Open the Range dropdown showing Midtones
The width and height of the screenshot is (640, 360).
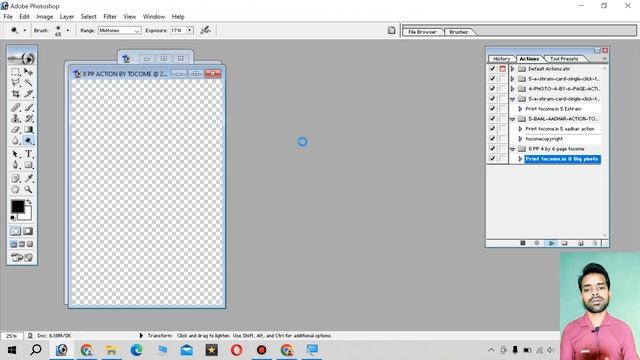119,30
